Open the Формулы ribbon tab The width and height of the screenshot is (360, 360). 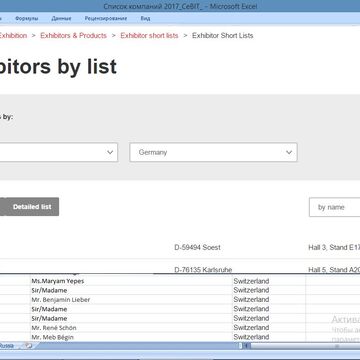26,18
